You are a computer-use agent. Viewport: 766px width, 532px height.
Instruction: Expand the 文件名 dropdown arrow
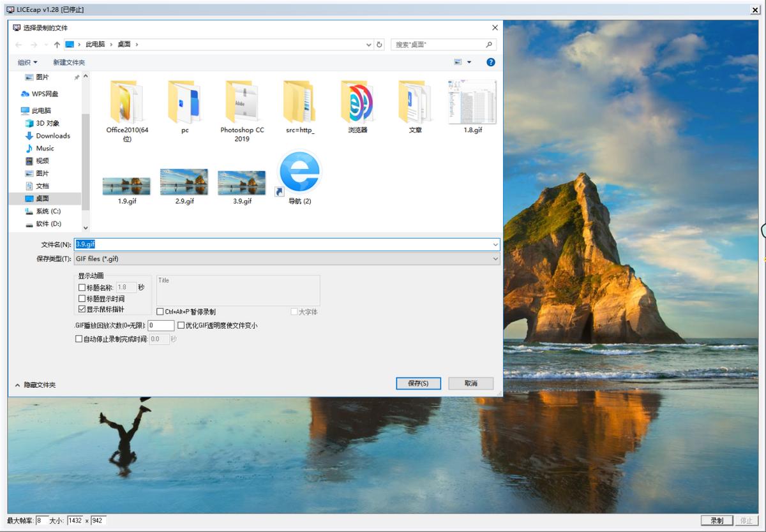(496, 244)
